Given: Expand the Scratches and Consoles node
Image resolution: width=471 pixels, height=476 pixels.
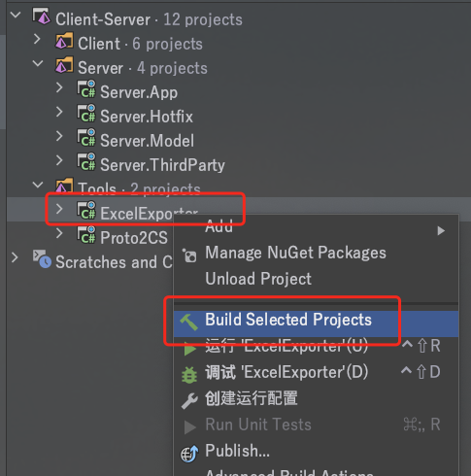Looking at the screenshot, I should [x=15, y=257].
